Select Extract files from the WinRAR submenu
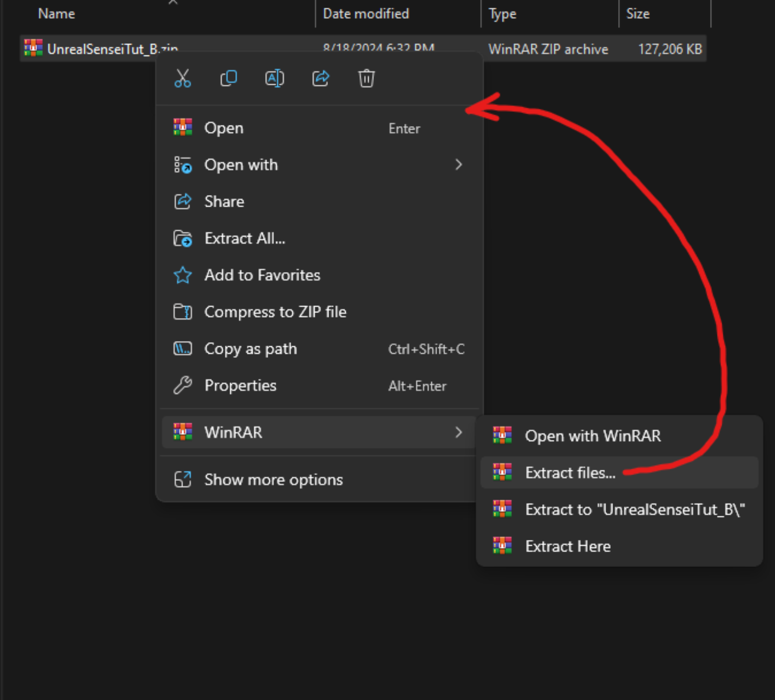The width and height of the screenshot is (775, 700). click(x=570, y=472)
